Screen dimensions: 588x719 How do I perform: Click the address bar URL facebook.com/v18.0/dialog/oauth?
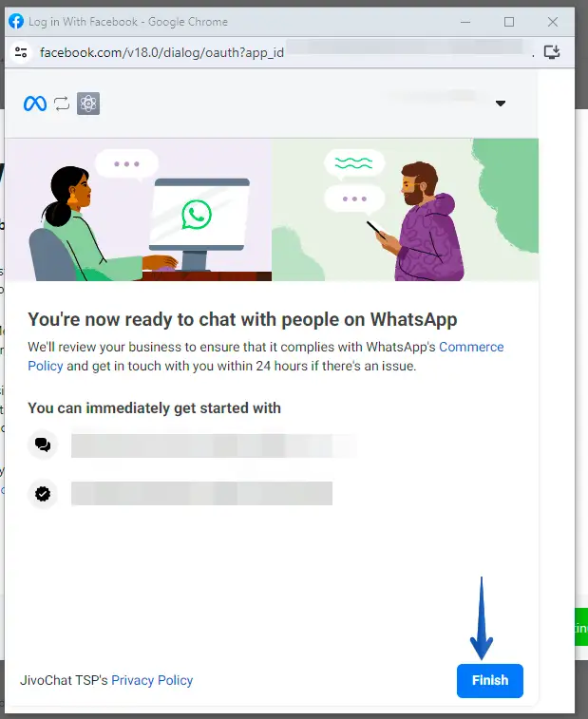(161, 52)
